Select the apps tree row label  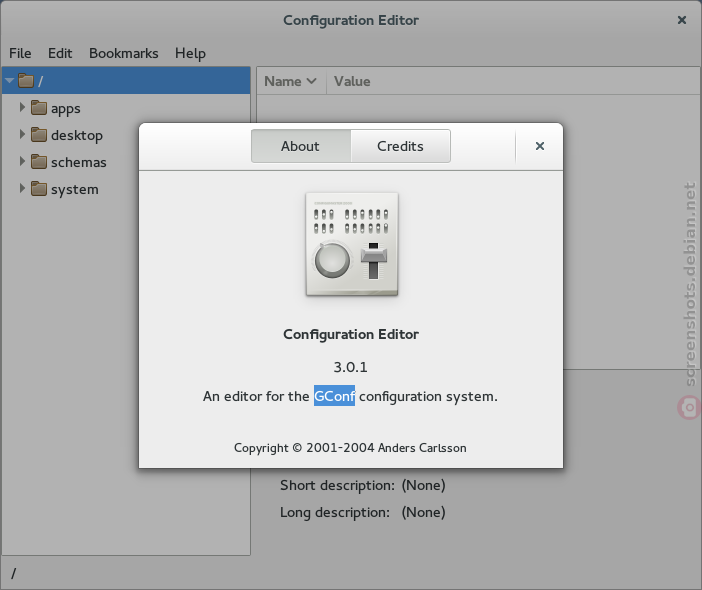pyautogui.click(x=66, y=108)
